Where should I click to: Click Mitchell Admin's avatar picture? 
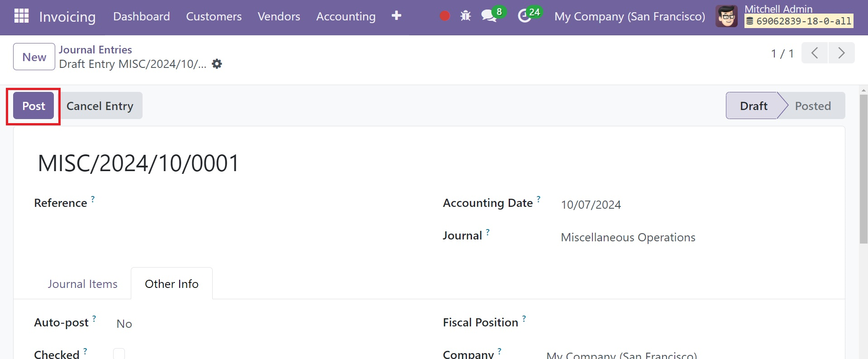726,16
